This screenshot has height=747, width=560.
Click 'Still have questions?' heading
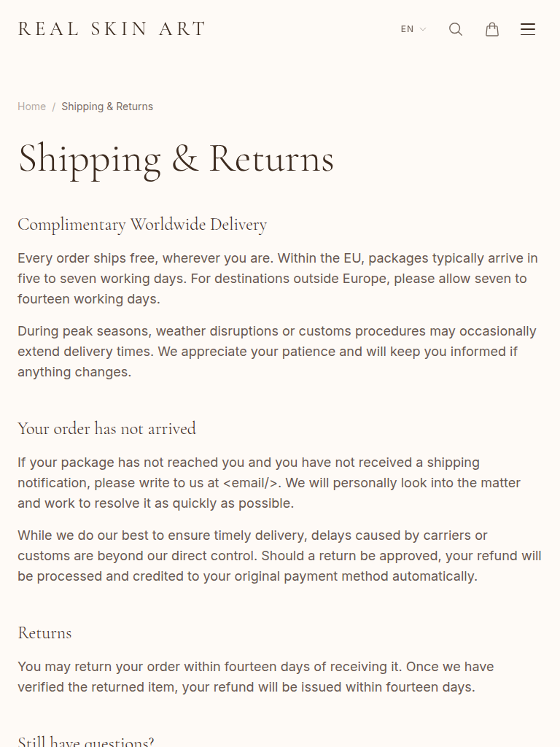pos(86,741)
